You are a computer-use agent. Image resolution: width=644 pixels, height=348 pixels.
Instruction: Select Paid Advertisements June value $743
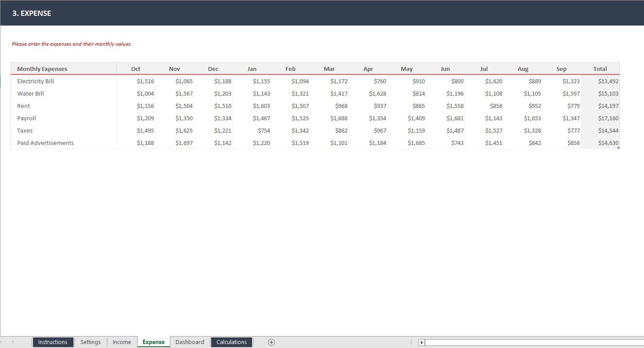point(446,143)
